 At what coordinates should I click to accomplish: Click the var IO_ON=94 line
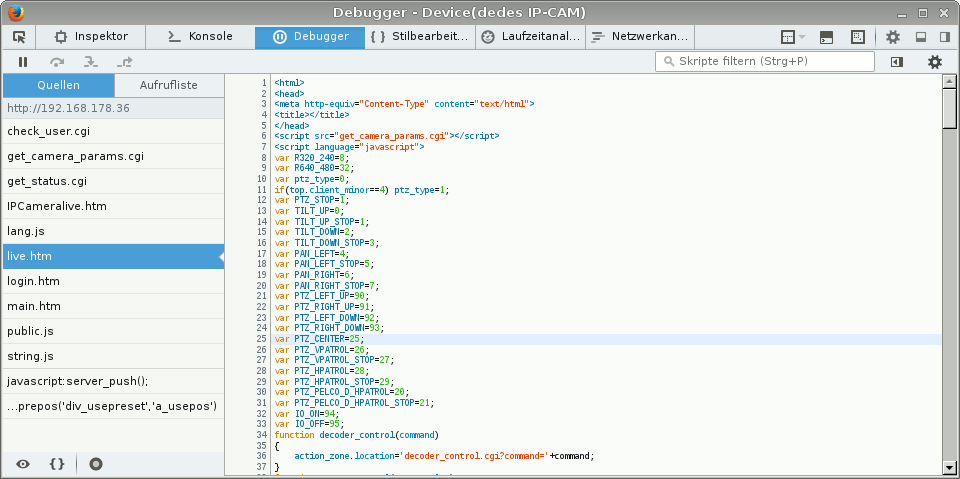click(307, 413)
